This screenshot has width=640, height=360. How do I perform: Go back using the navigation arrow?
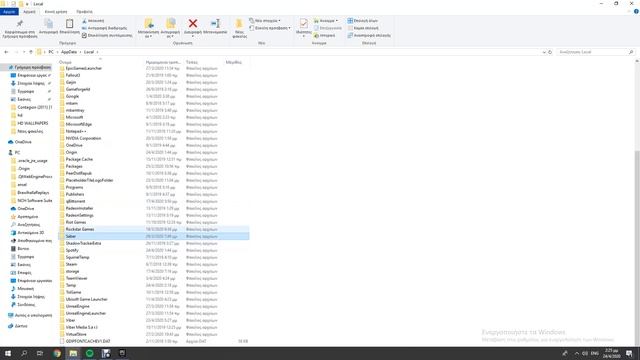6,52
